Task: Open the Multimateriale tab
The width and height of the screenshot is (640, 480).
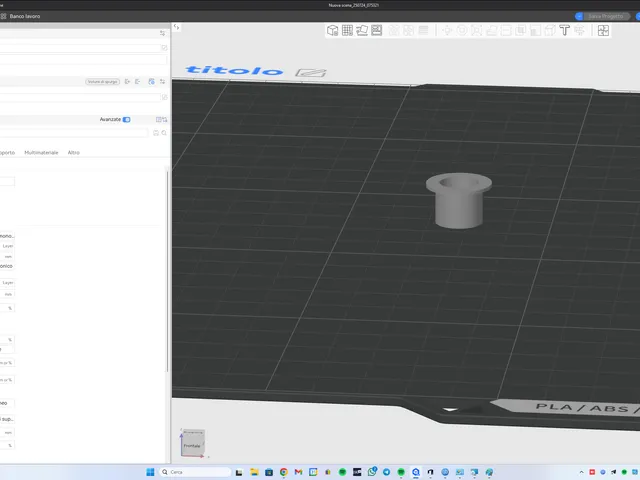Action: tap(41, 153)
